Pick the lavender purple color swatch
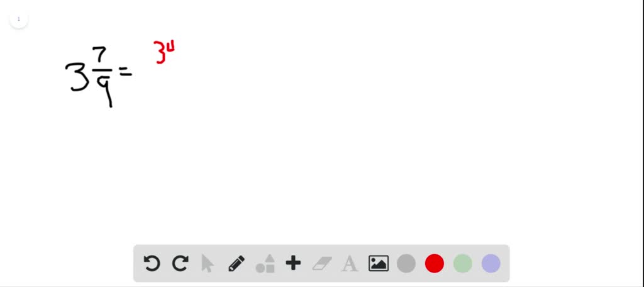 pyautogui.click(x=491, y=264)
